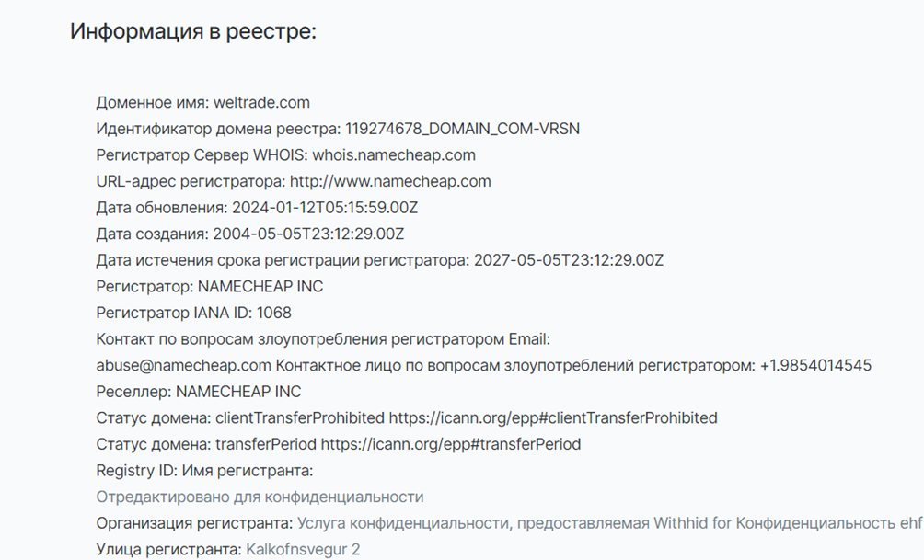Viewport: 924px width, 560px height.
Task: Click the registrant organization privacy service text
Action: pyautogui.click(x=609, y=523)
